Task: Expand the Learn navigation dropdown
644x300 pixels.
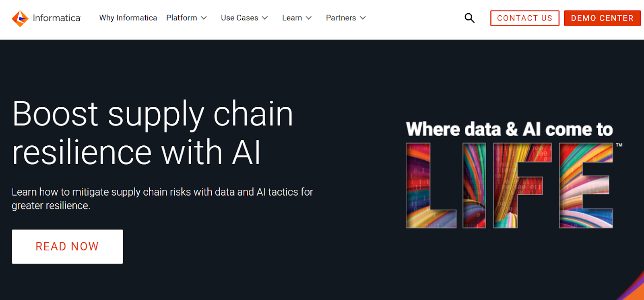Action: tap(309, 18)
